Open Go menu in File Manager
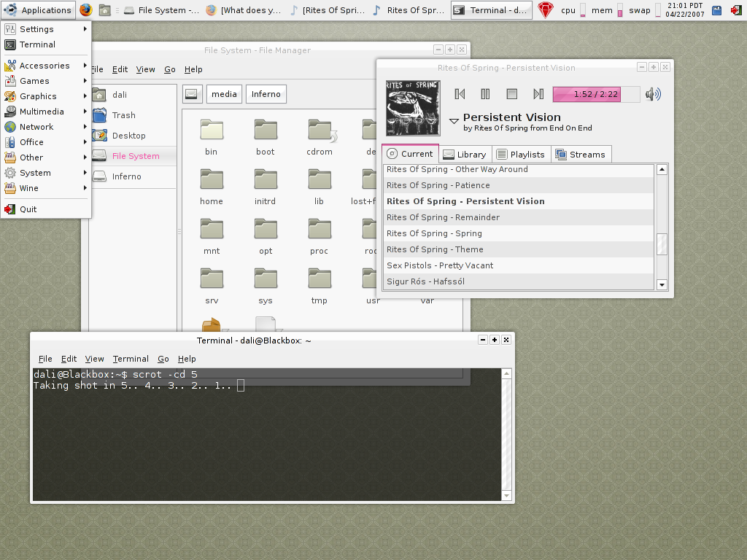Image resolution: width=747 pixels, height=560 pixels. pyautogui.click(x=169, y=69)
